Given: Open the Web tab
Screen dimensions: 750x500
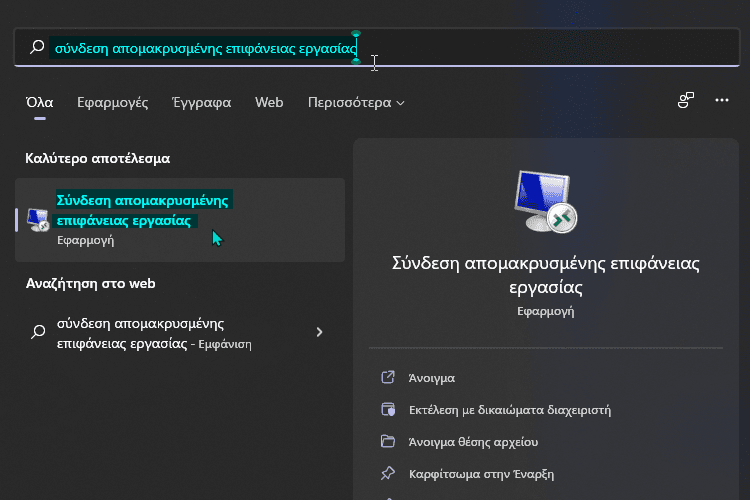Looking at the screenshot, I should tap(269, 102).
